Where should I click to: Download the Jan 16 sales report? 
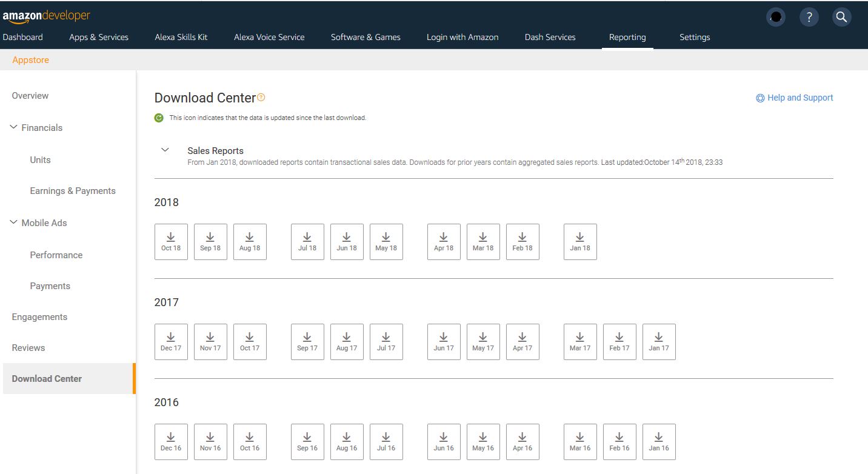pos(659,442)
